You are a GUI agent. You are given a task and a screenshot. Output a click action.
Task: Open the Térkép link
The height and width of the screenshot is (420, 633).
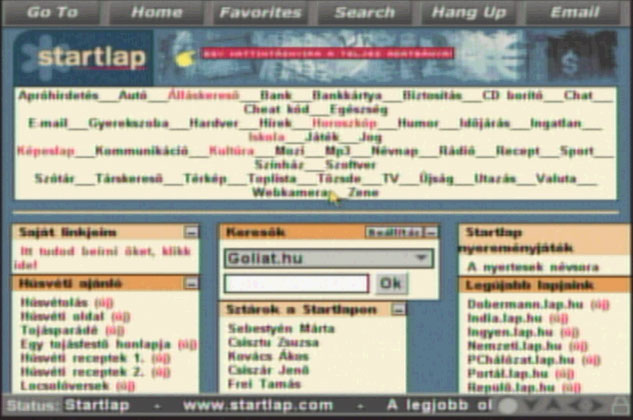(205, 178)
